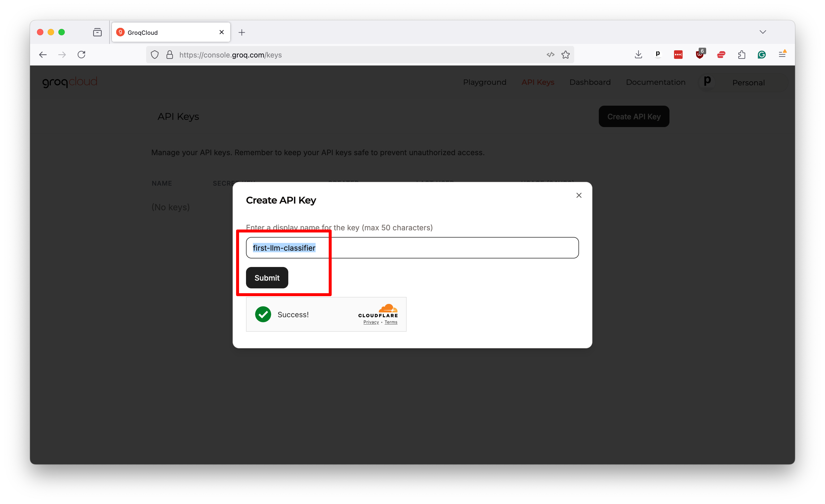Open the tracking protection shield icon

coord(155,55)
